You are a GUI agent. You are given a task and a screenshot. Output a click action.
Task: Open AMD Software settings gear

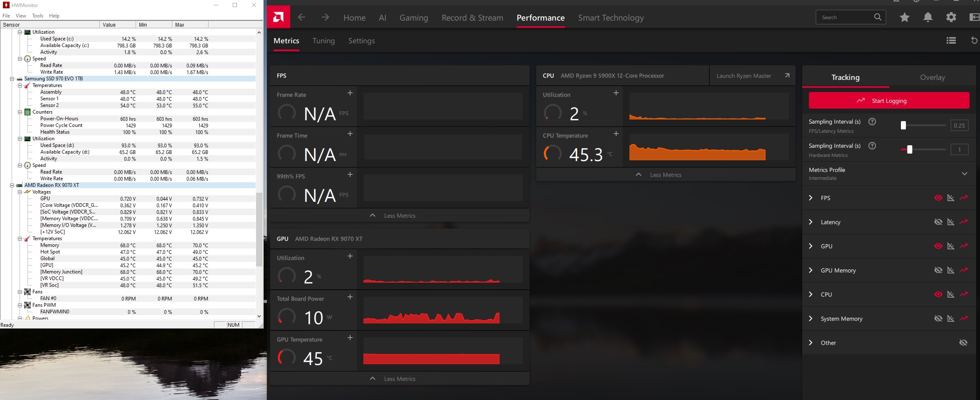(x=951, y=17)
